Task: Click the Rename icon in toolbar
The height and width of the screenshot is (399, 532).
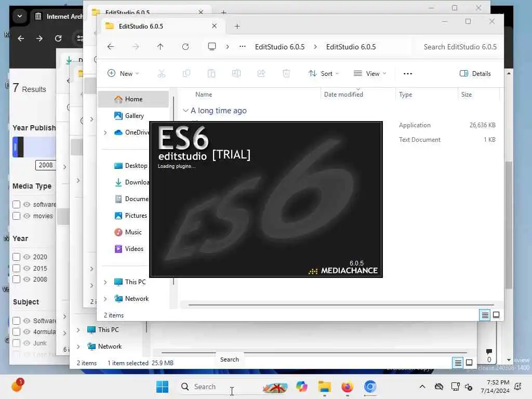Action: pos(236,74)
